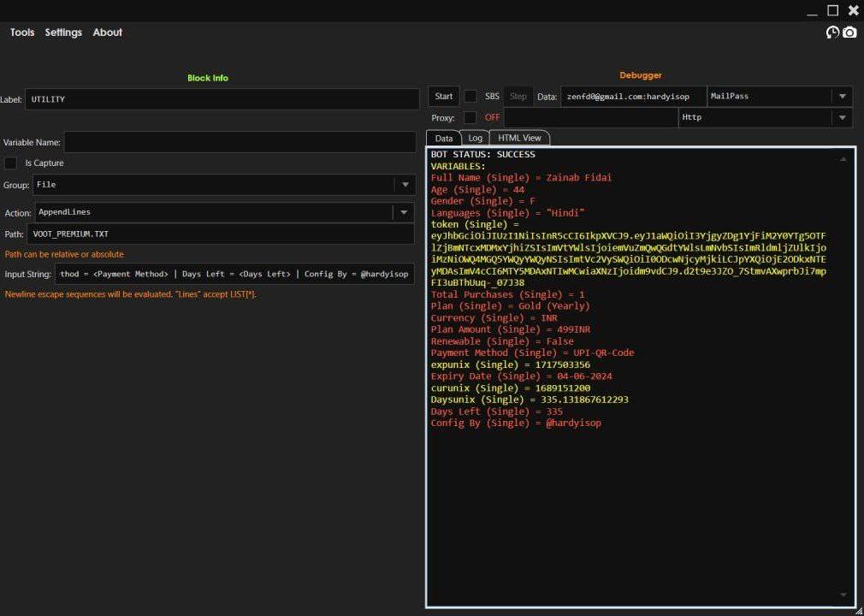The image size is (864, 616).
Task: Open the Action dropdown showing AppendLines
Action: 403,212
